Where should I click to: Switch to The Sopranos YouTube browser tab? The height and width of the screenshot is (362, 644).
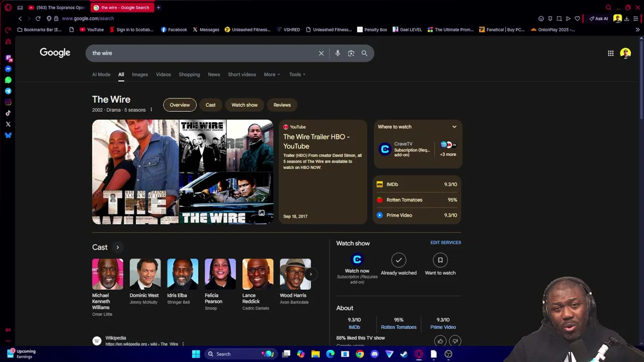coord(57,8)
